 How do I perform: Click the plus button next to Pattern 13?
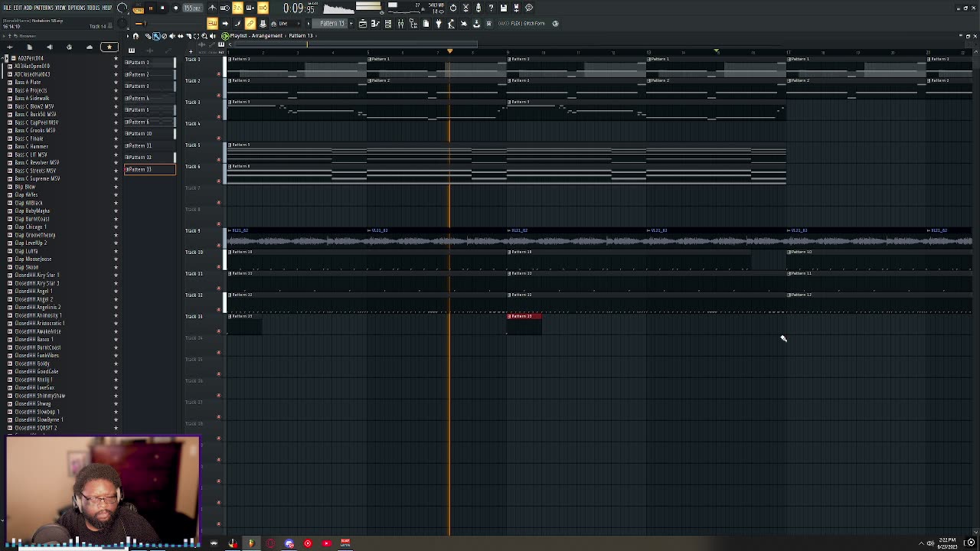(x=351, y=23)
